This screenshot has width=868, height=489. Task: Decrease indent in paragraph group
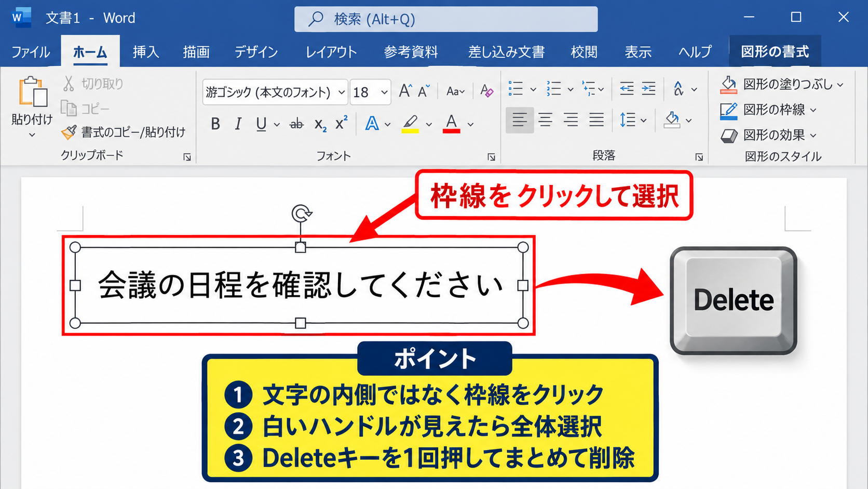[627, 89]
